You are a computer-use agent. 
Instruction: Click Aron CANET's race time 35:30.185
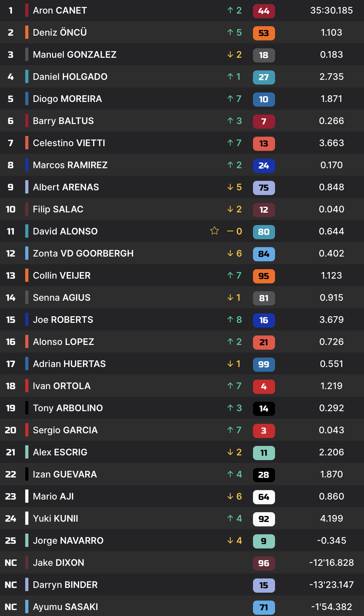click(331, 10)
